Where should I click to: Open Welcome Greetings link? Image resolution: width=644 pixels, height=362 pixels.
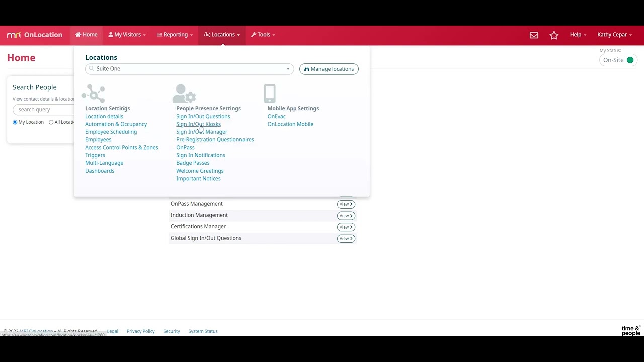(x=200, y=171)
